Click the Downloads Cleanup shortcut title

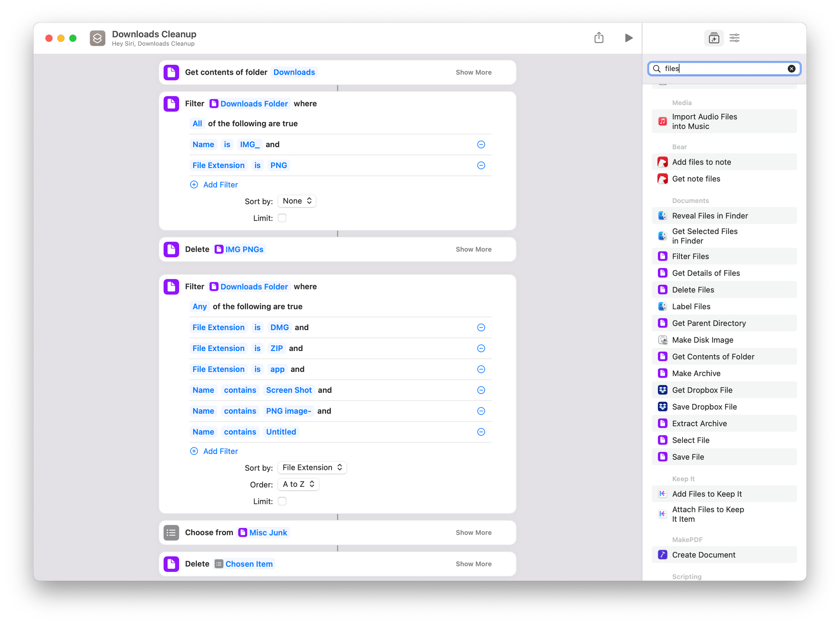[154, 34]
